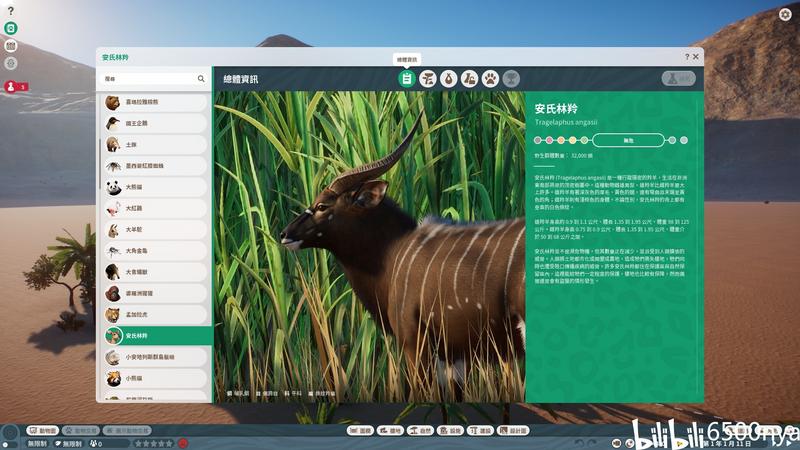800x450 pixels.
Task: Click the calendar-style icon in left sidebar
Action: pyautogui.click(x=11, y=46)
